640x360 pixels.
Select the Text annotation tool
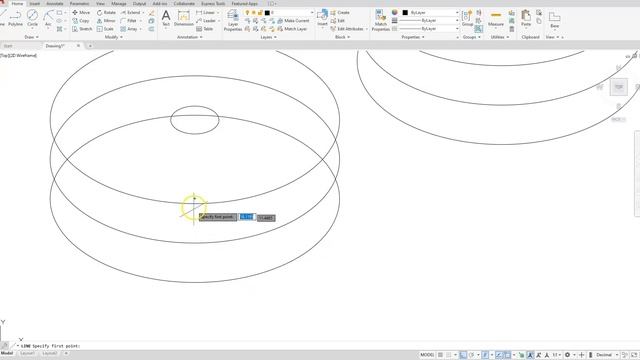166,18
